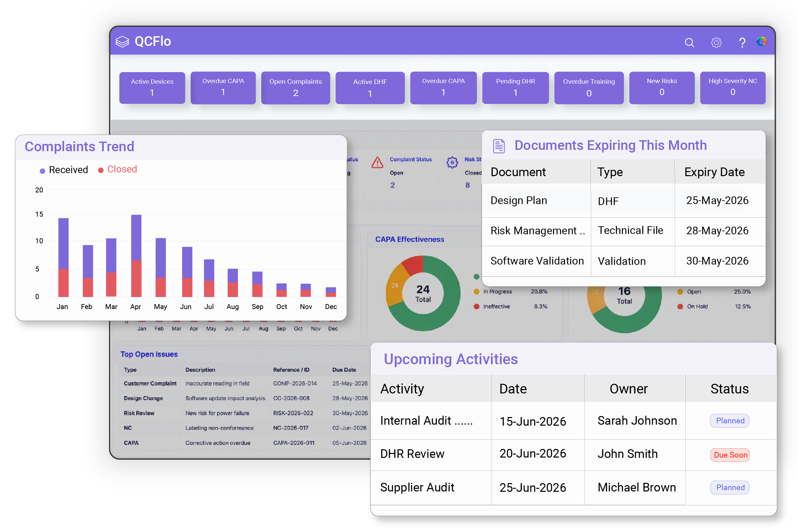Select the DHR Review activity
Image resolution: width=798 pixels, height=532 pixels.
[x=573, y=454]
